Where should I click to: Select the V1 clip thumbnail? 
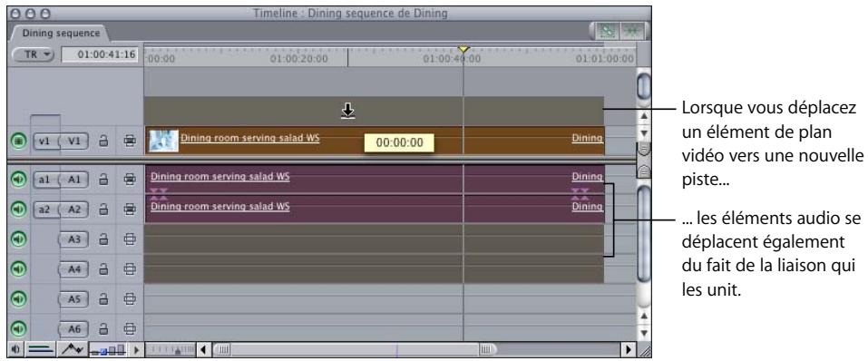[x=164, y=141]
